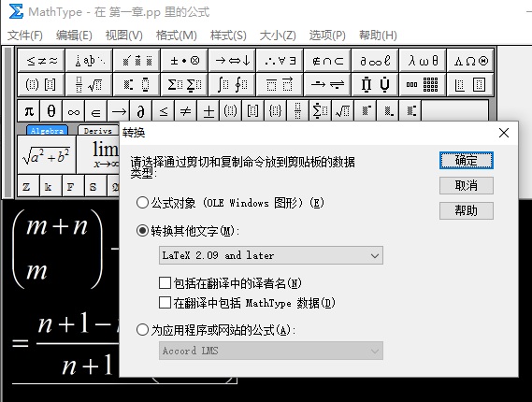This screenshot has width=532, height=402.
Task: Expand the Accord LMS dropdown
Action: pos(271,351)
